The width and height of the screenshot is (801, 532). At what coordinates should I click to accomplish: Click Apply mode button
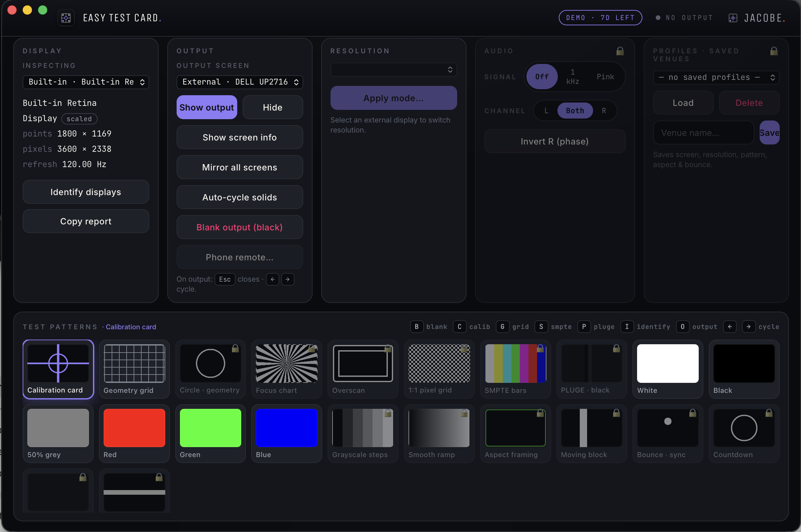[x=393, y=98]
